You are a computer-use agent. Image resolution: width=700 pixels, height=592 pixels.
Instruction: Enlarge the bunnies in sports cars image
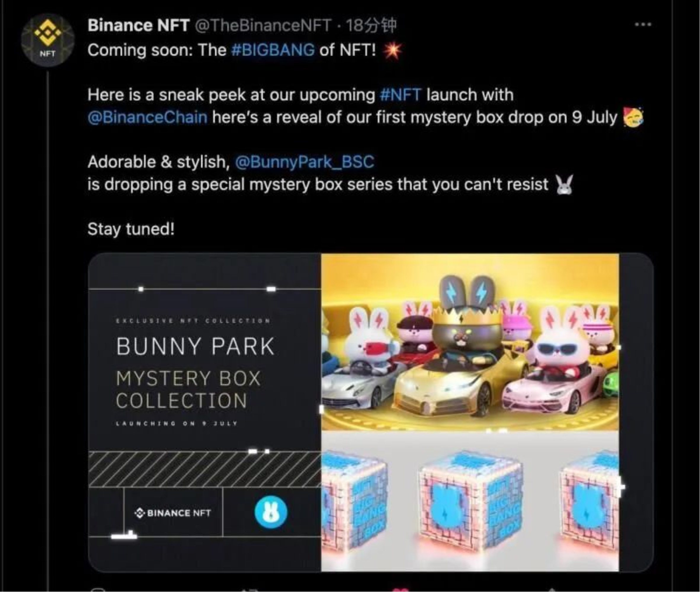pyautogui.click(x=470, y=342)
